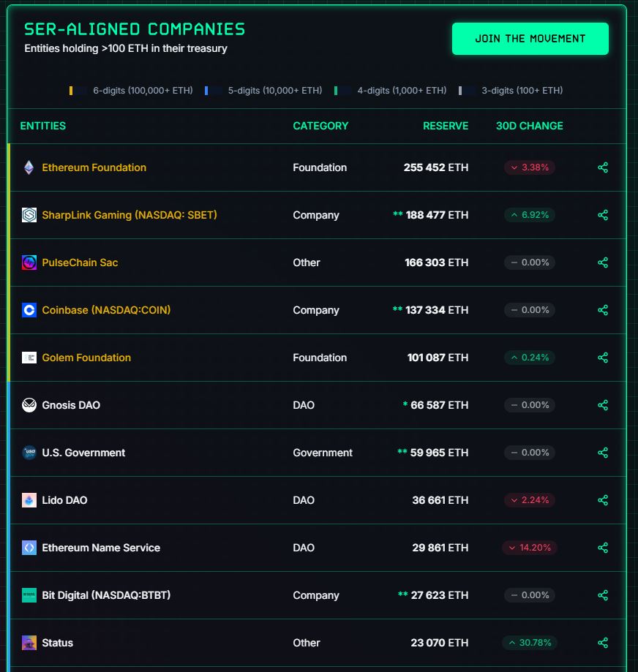Open Bit Digital (NASDAQ:BTBT) link
Image resolution: width=638 pixels, height=672 pixels.
click(106, 595)
